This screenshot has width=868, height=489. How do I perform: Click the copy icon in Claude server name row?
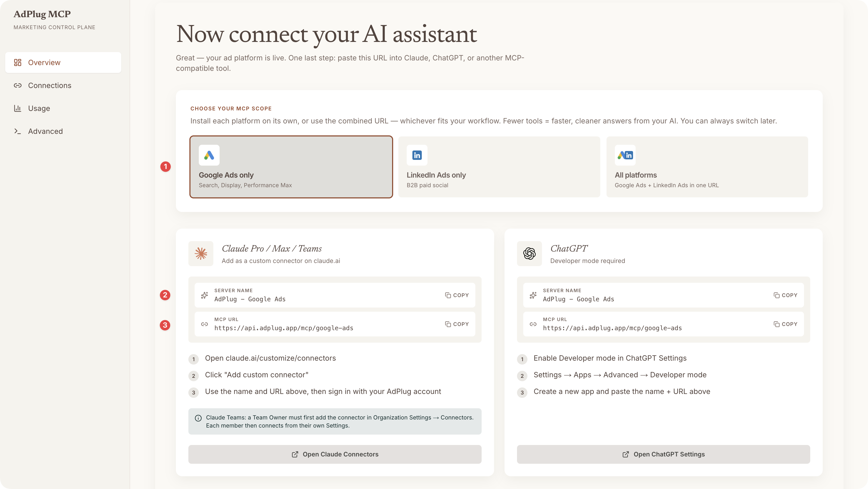[448, 295]
